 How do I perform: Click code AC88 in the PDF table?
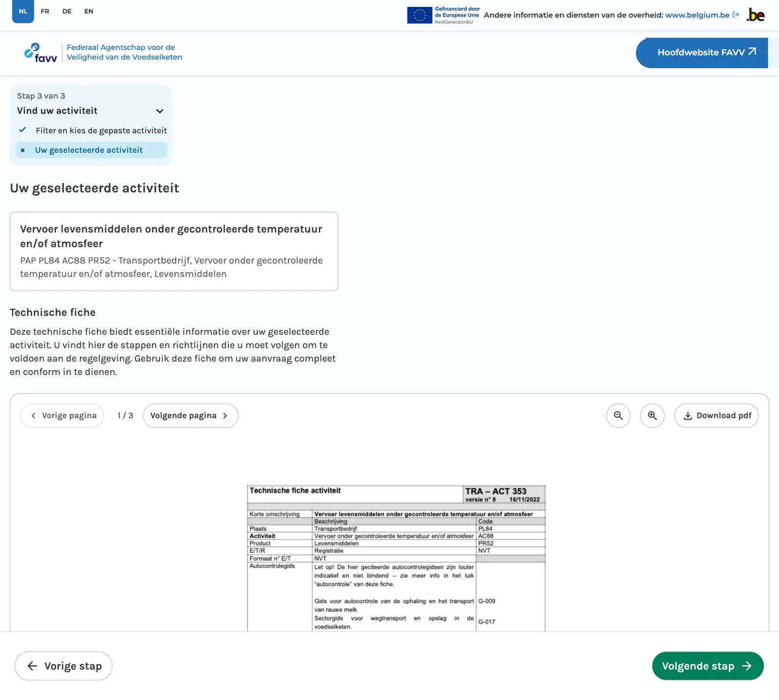[485, 536]
